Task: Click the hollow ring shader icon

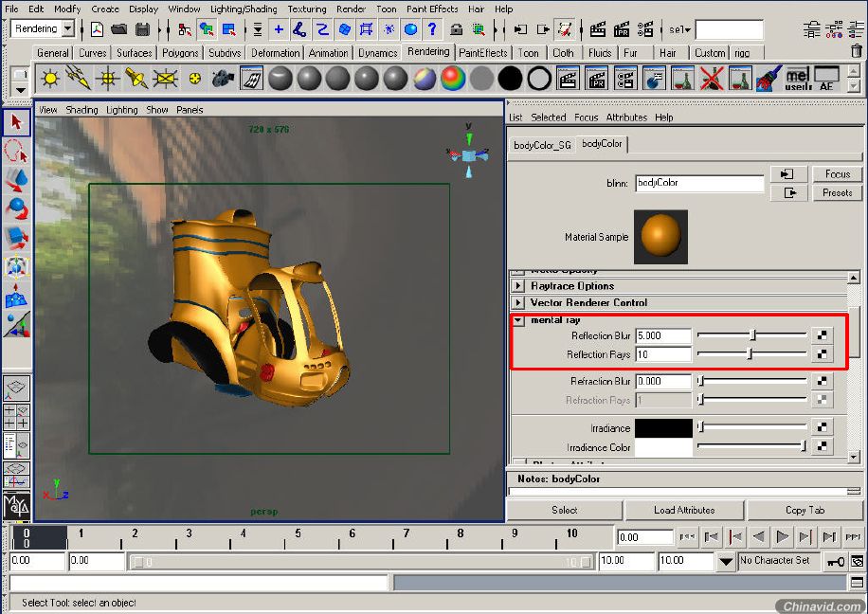Action: tap(539, 78)
